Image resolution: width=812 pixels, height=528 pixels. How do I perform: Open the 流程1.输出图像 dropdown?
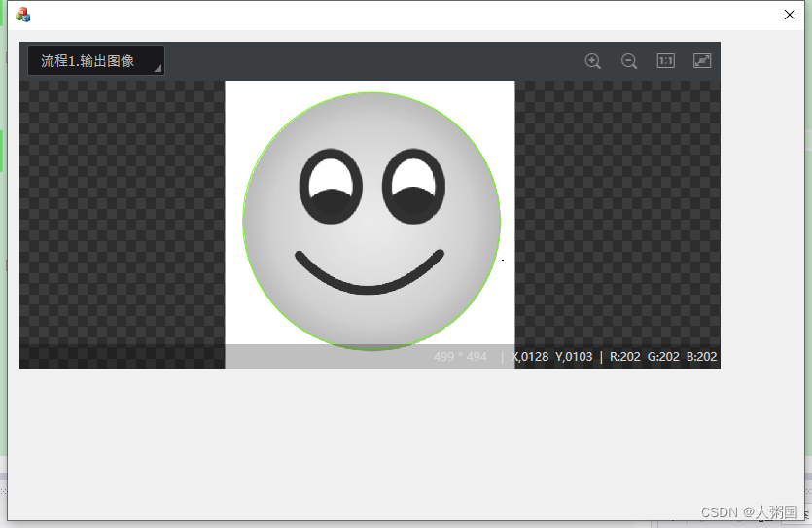click(x=96, y=60)
